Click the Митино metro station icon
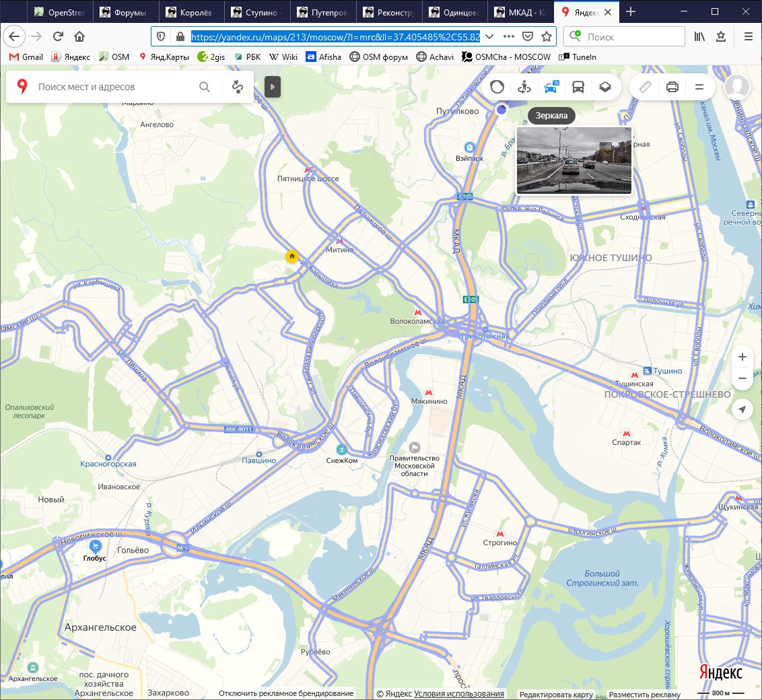 tap(340, 240)
